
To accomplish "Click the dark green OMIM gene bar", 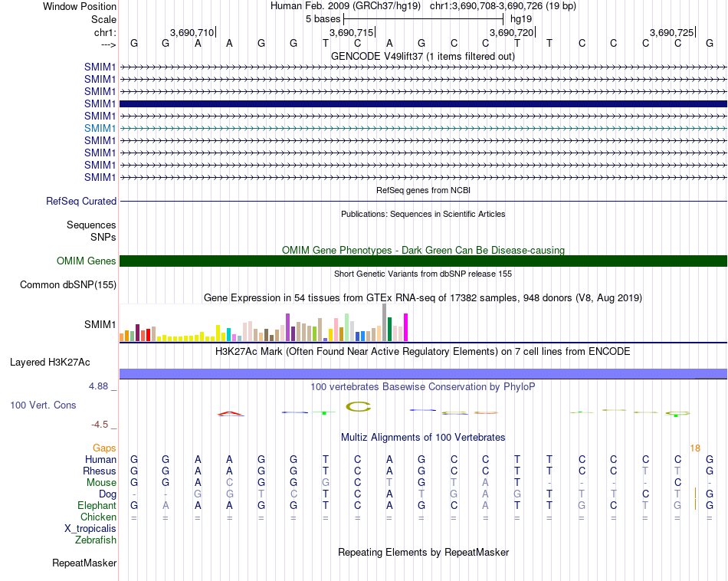I will 423,261.
